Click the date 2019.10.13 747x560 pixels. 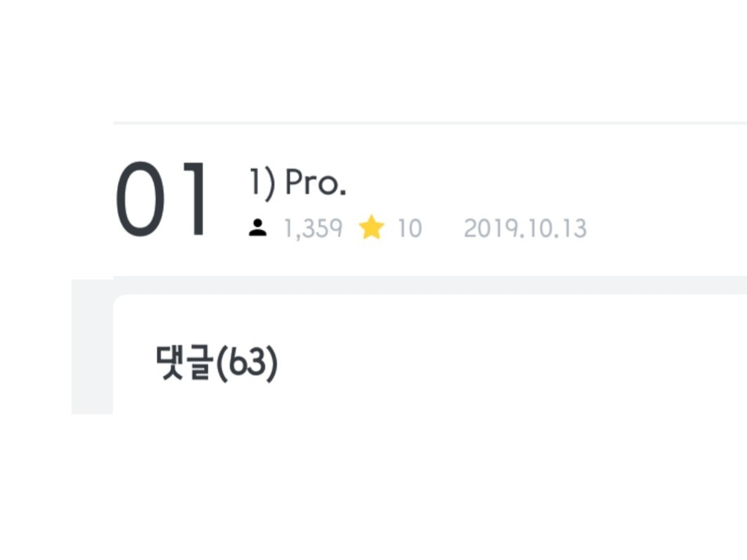[525, 228]
